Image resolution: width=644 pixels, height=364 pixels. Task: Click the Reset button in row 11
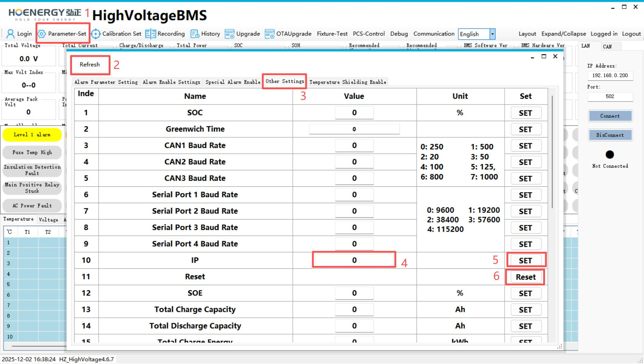(526, 277)
